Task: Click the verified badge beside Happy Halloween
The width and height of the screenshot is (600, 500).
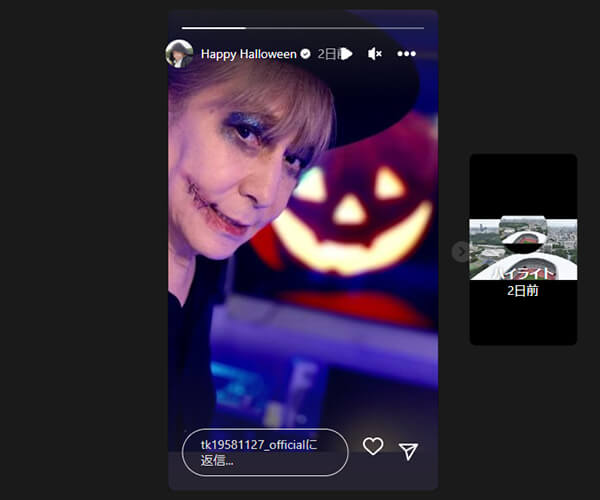Action: pos(305,54)
